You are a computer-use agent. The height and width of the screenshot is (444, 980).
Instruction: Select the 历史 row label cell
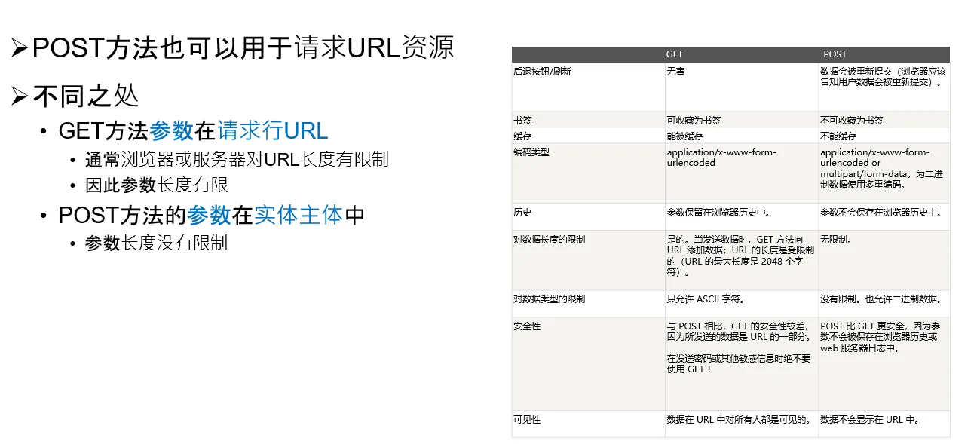click(x=522, y=213)
